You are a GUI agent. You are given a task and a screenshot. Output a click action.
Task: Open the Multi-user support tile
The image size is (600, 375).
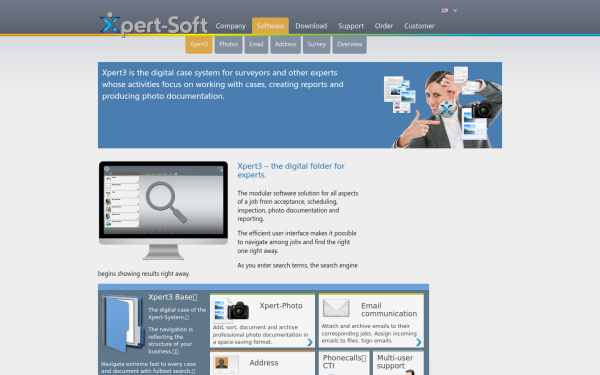point(398,363)
